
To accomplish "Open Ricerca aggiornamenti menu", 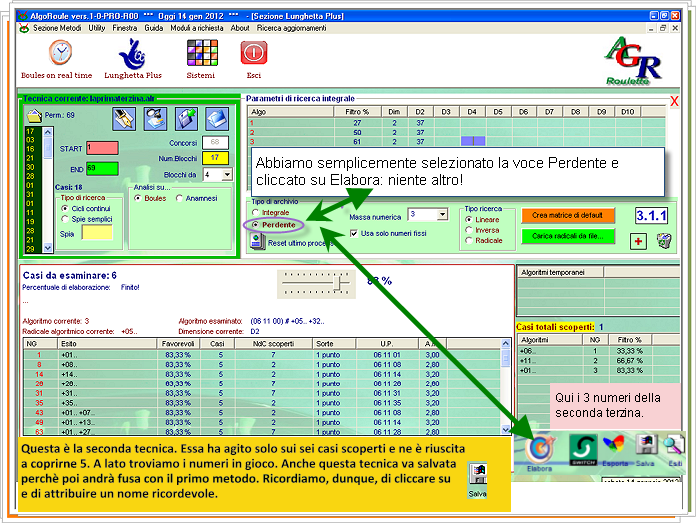I will pyautogui.click(x=291, y=28).
